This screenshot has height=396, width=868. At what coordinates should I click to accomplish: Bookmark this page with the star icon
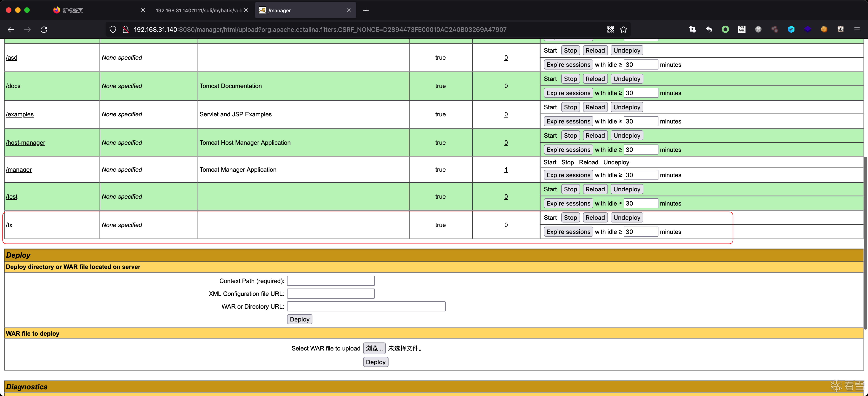[x=623, y=29]
